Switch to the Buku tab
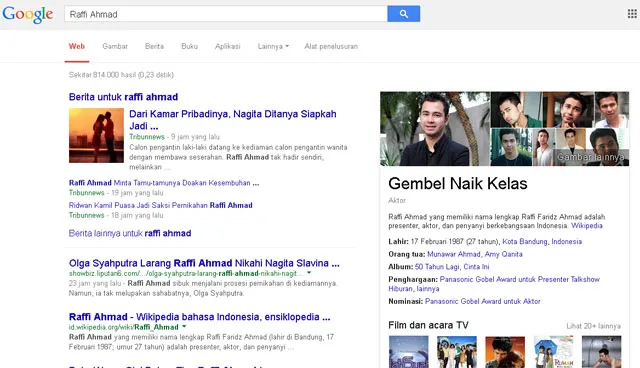 point(189,47)
